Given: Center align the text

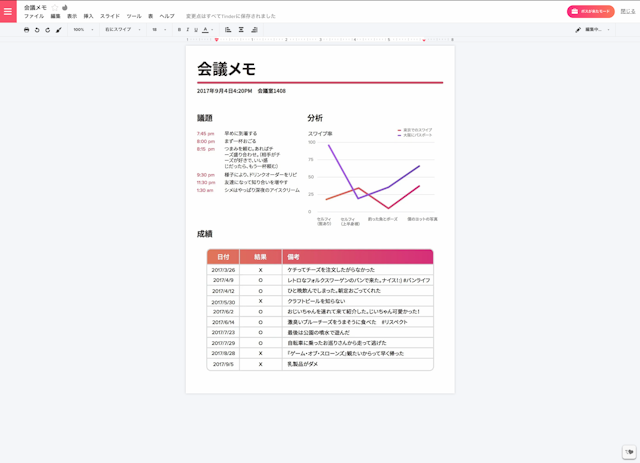Looking at the screenshot, I should click(241, 30).
